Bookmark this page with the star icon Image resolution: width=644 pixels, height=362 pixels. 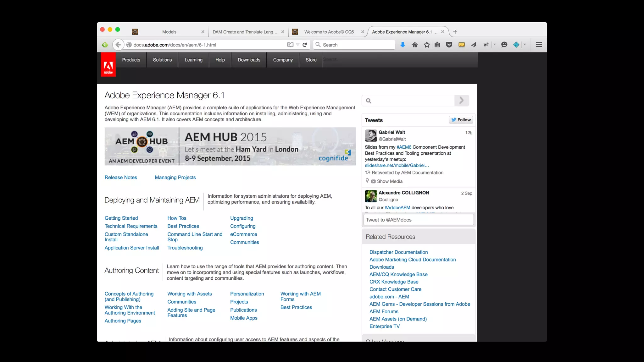click(427, 45)
